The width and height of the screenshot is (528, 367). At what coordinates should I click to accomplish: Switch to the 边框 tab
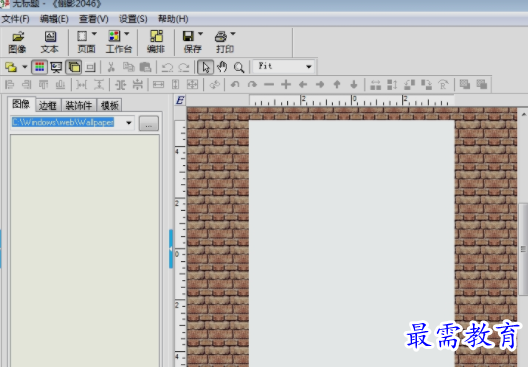click(47, 105)
